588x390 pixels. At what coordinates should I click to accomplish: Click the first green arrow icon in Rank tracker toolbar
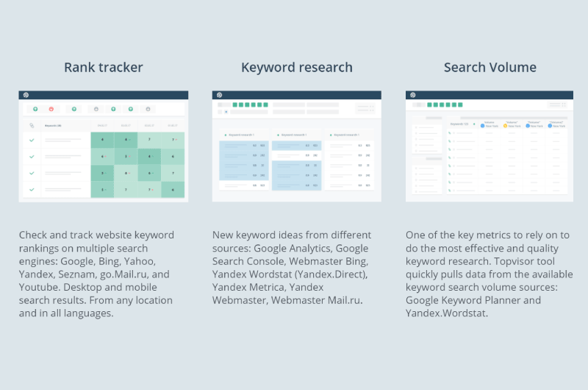coord(35,109)
